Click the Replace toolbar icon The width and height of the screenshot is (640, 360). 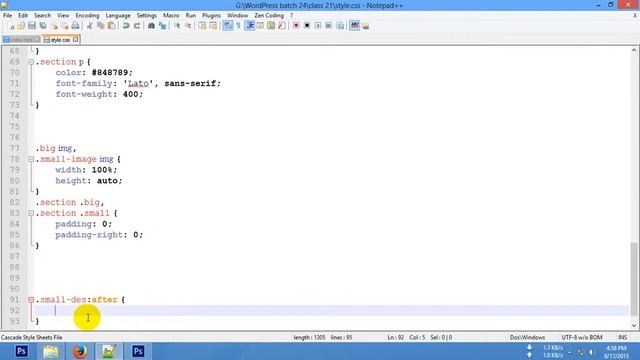162,26
